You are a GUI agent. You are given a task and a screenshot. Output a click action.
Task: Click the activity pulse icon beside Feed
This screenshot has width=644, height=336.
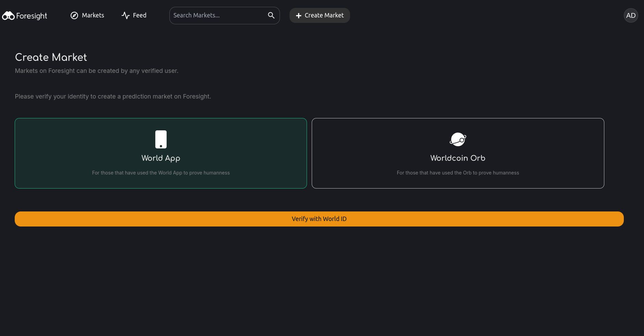[126, 15]
